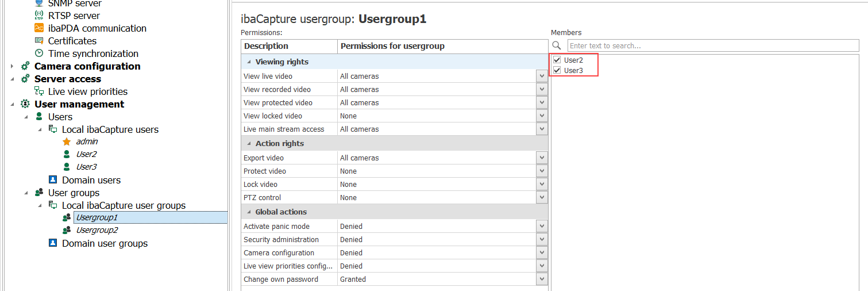Select Usergroup2 in the tree

coord(97,230)
